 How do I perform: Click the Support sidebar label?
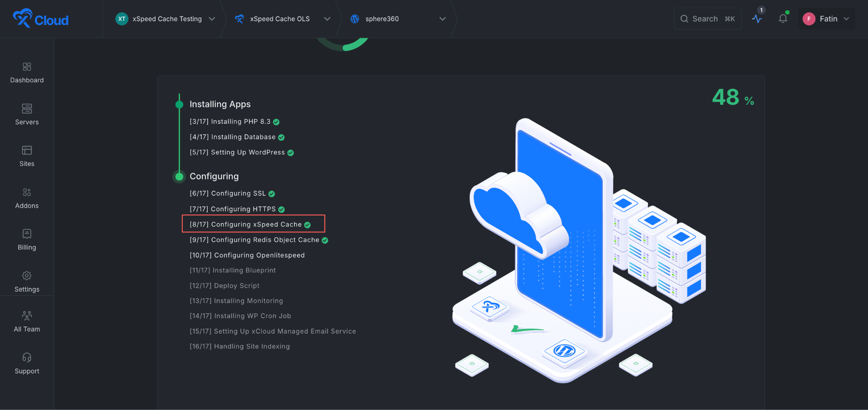click(27, 371)
